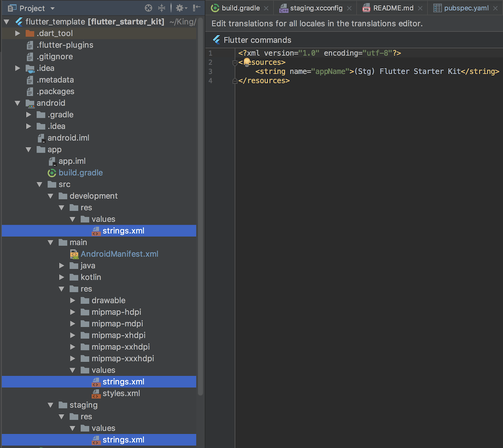Close the staging.xcconfig tab
Screen dimensions: 503x448
tap(349, 8)
